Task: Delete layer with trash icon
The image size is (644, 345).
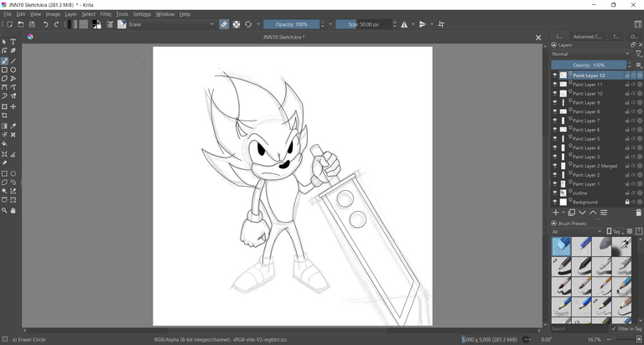Action: tap(638, 213)
